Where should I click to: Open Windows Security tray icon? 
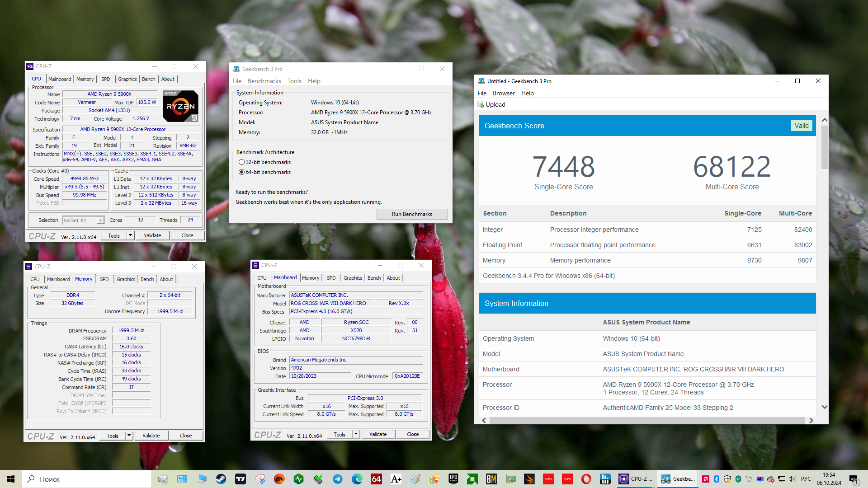click(x=727, y=479)
